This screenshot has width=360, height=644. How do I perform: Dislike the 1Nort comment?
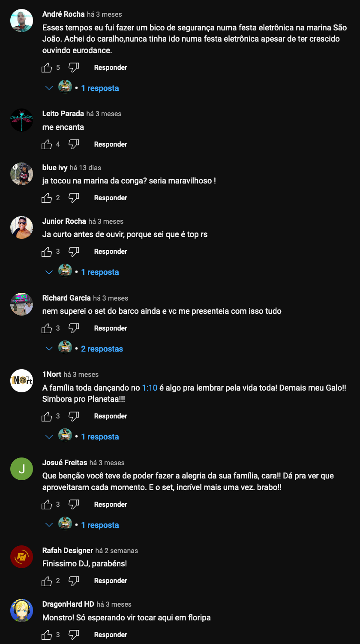point(74,416)
